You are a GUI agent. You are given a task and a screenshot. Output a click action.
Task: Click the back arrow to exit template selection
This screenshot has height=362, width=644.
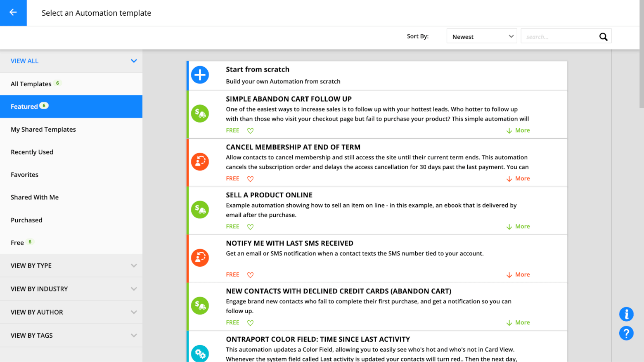point(13,13)
